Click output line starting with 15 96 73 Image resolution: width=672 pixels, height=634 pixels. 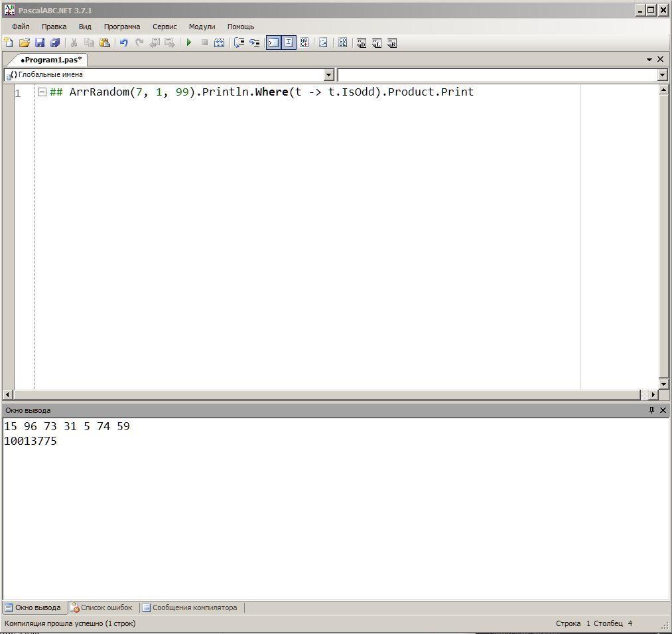(67, 426)
